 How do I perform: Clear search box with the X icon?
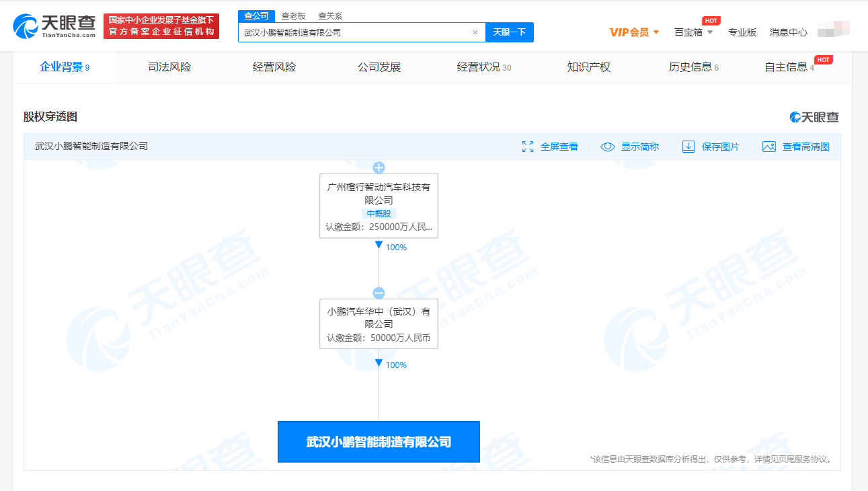475,32
